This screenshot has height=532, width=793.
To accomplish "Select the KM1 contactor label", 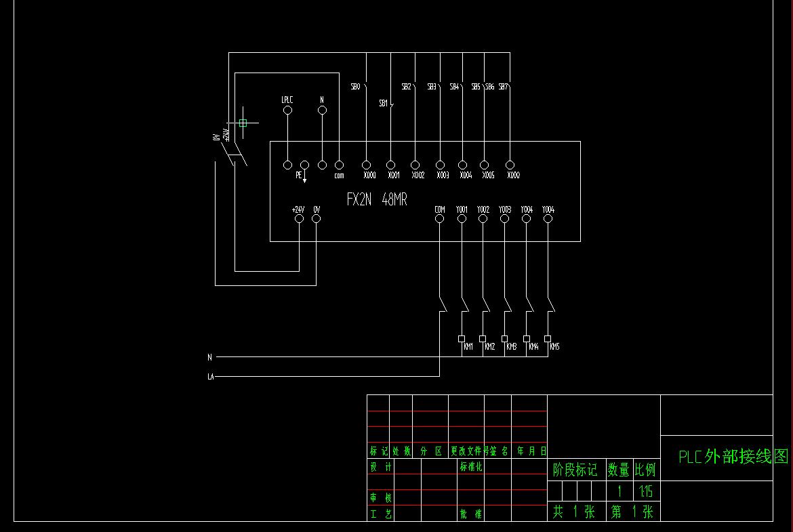I will (468, 346).
